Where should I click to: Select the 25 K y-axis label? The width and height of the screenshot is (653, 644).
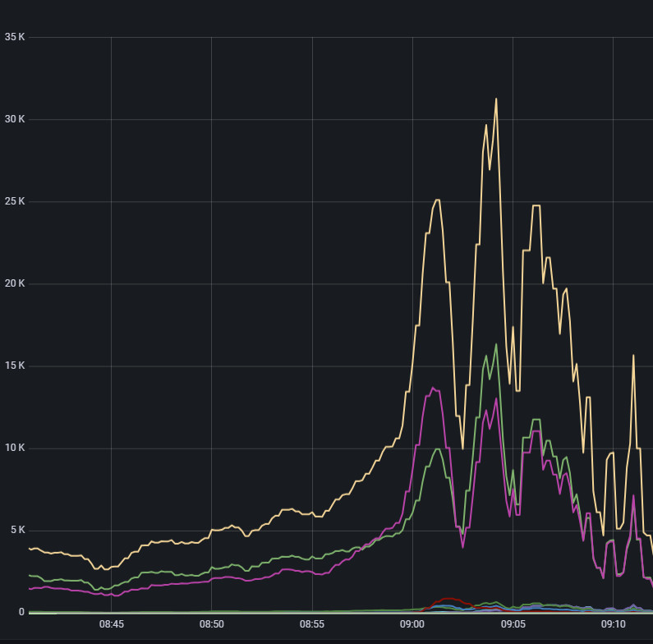(x=15, y=201)
